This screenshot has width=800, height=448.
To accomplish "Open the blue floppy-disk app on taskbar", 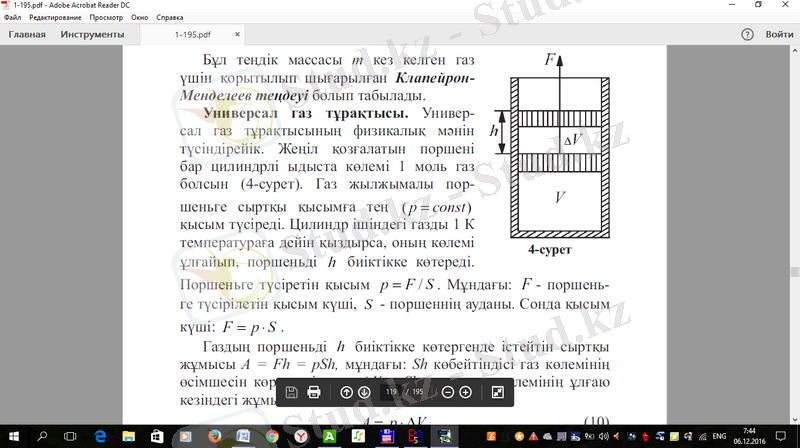I will pos(387,436).
